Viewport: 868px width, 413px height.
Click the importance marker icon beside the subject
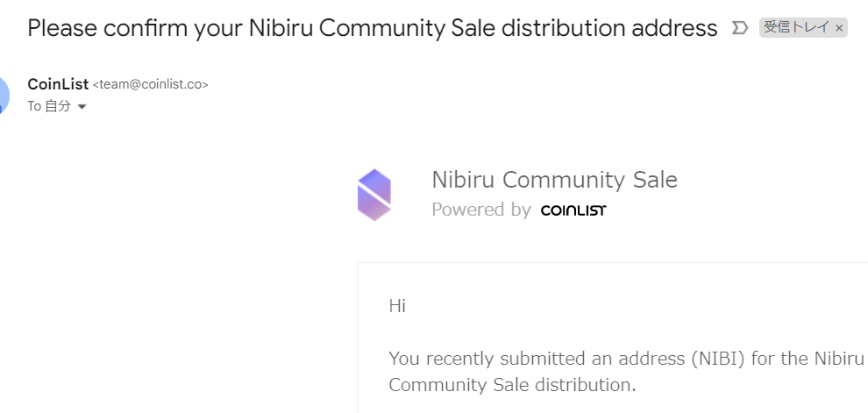740,28
